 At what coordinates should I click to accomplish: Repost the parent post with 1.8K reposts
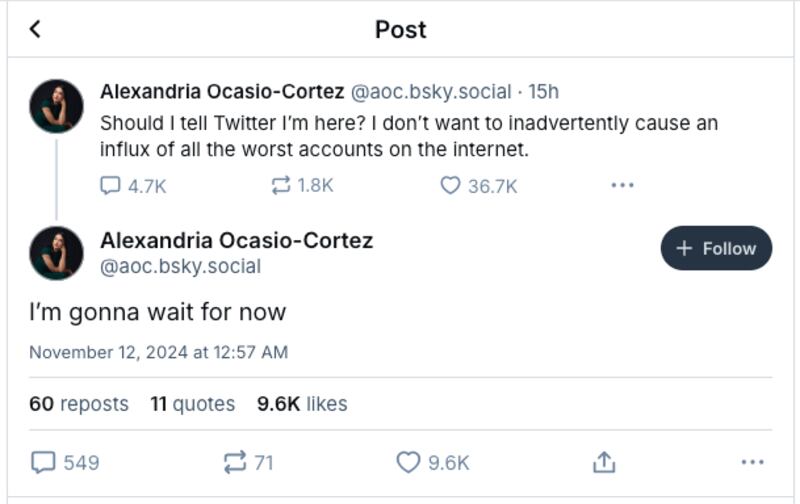click(281, 185)
